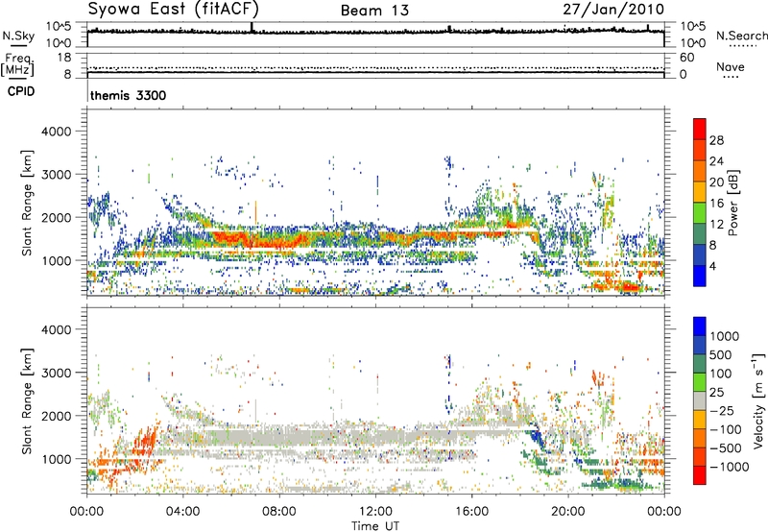768x532 pixels.
Task: Select the 'Nave' legend label
Action: click(730, 67)
